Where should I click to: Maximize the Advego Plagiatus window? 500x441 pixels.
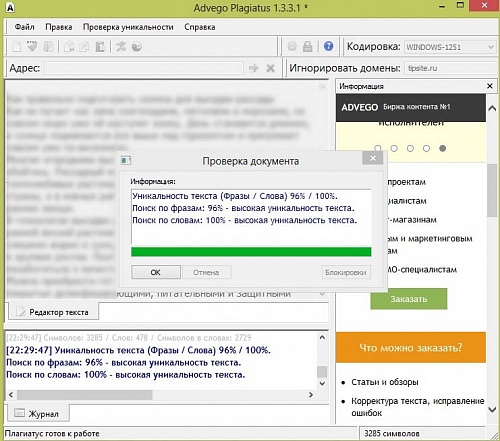[460, 6]
